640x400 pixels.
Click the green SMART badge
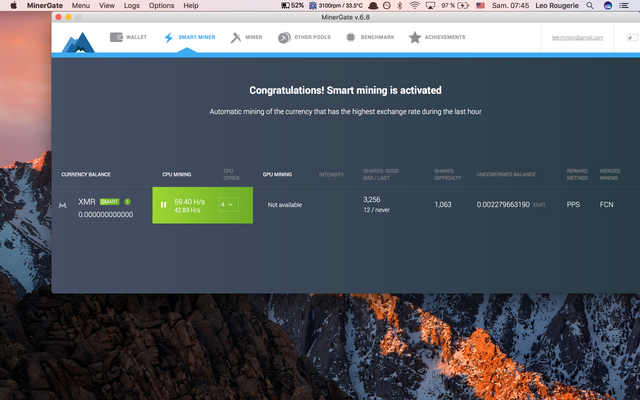tap(110, 202)
